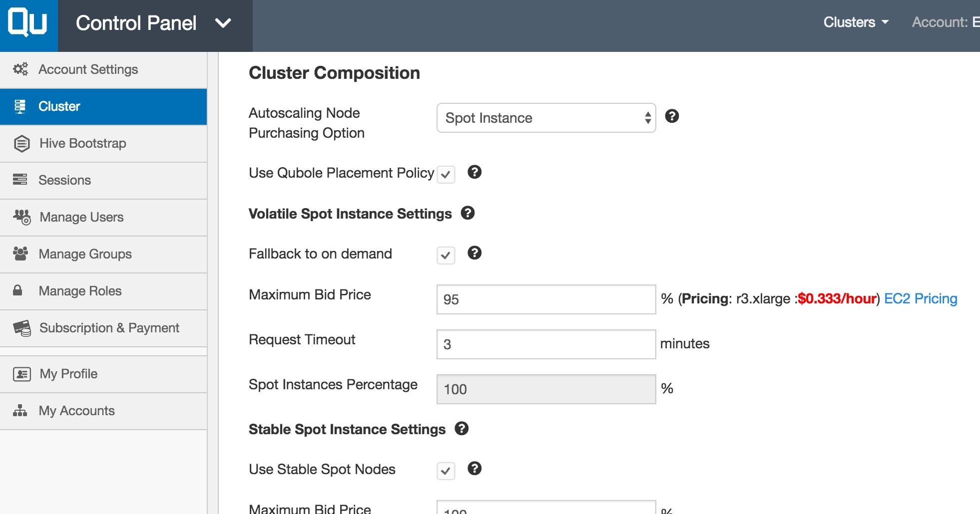Open Sessions from sidebar
The width and height of the screenshot is (980, 514).
tap(103, 180)
